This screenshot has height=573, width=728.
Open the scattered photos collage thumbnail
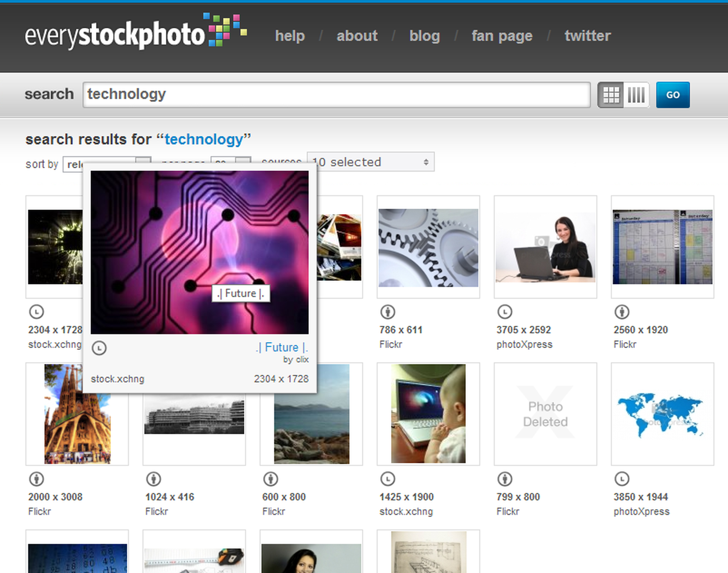point(339,248)
